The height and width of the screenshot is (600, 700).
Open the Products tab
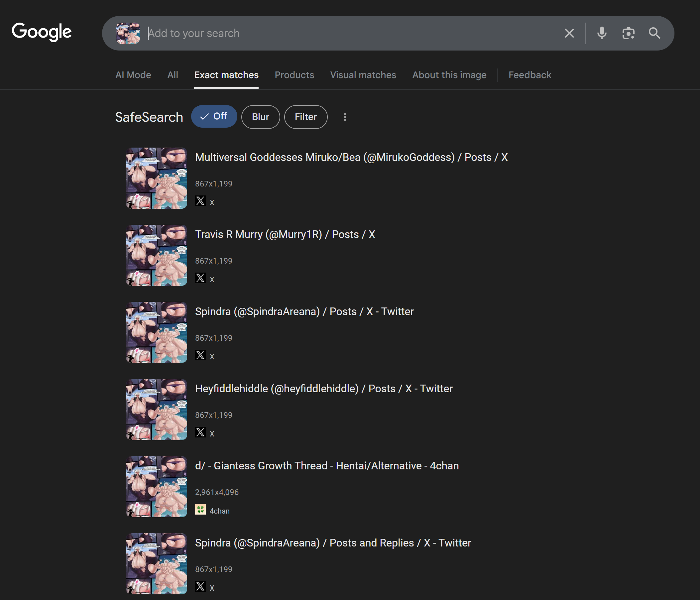pyautogui.click(x=294, y=75)
